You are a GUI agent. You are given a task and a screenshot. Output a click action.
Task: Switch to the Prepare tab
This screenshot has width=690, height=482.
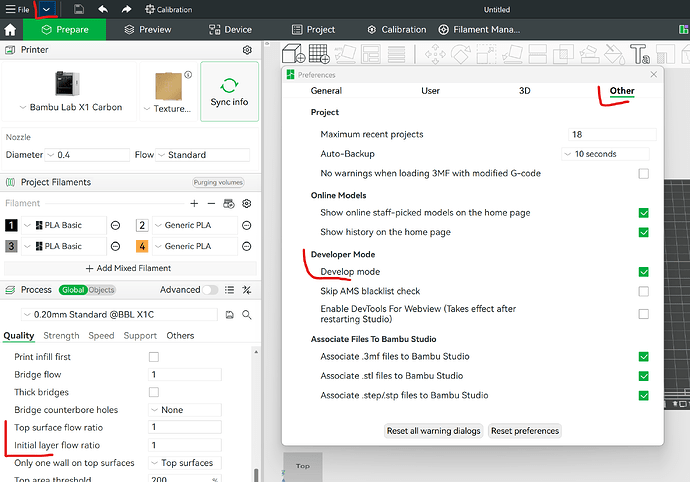65,29
